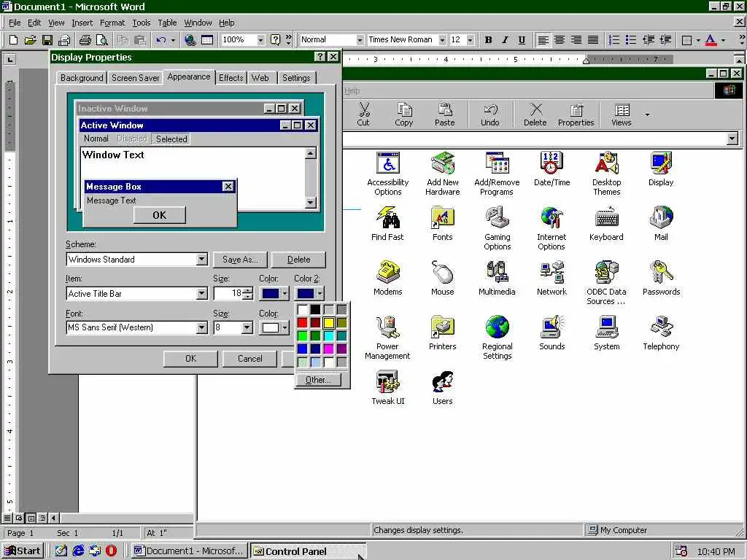Image resolution: width=747 pixels, height=560 pixels.
Task: Toggle numbered list in Word toolbar
Action: click(614, 40)
